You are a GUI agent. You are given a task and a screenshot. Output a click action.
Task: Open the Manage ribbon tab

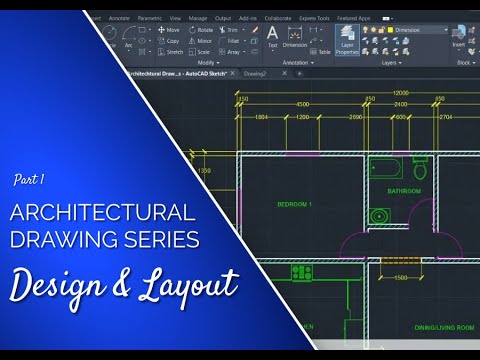click(x=198, y=18)
